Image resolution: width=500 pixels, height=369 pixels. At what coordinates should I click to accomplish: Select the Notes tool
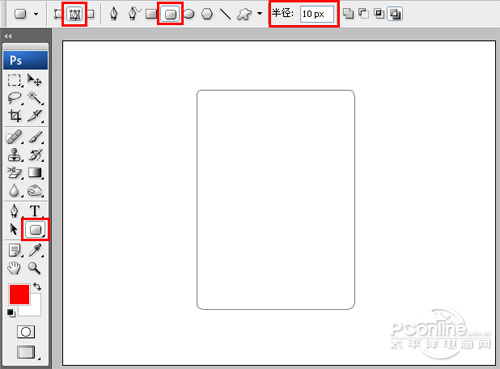click(x=15, y=250)
